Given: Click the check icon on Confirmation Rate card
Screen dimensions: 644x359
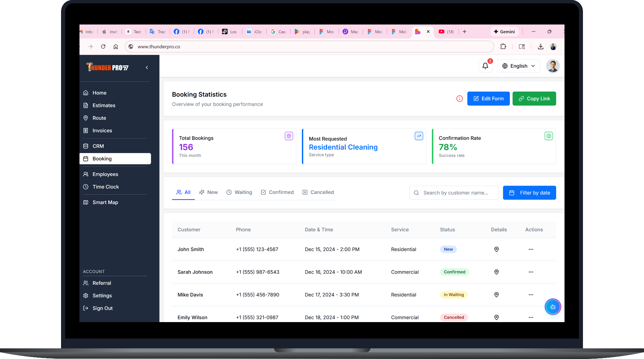Looking at the screenshot, I should click(549, 136).
